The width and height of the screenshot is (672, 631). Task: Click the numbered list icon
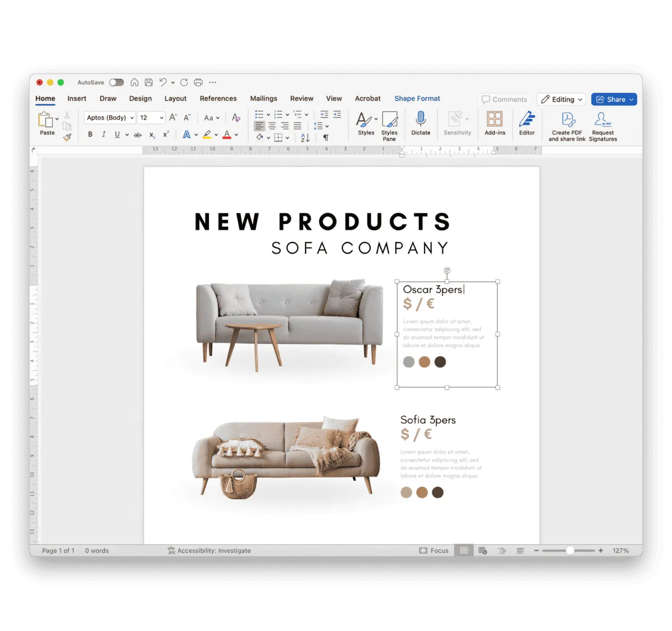278,114
